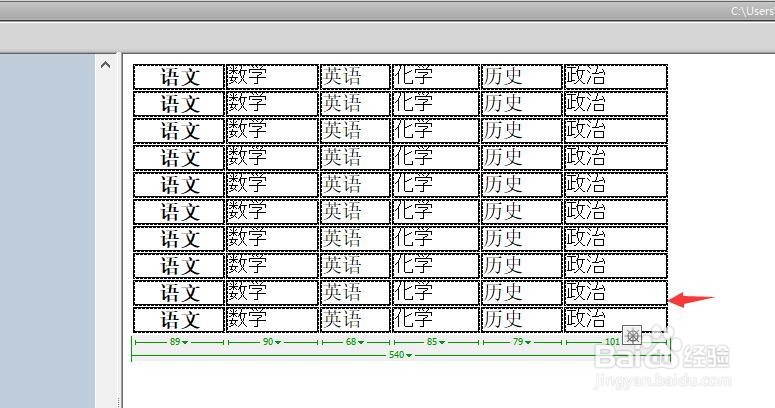Open the 101 column width menu
The width and height of the screenshot is (775, 408).
coord(612,342)
